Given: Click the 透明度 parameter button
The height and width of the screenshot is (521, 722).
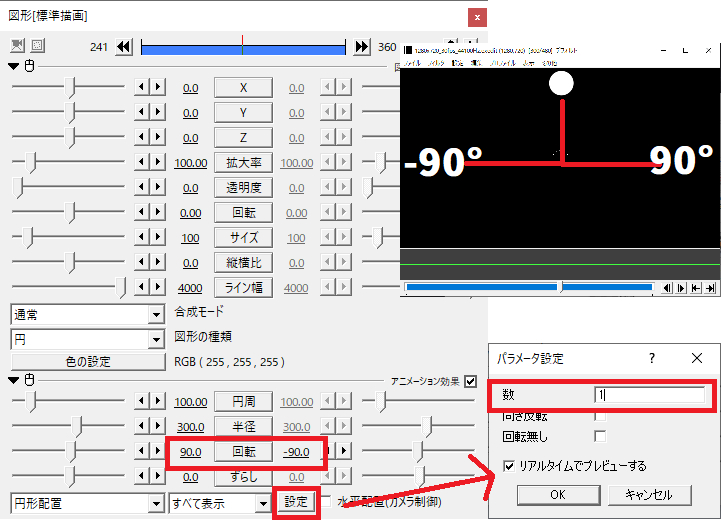Looking at the screenshot, I should [x=243, y=187].
